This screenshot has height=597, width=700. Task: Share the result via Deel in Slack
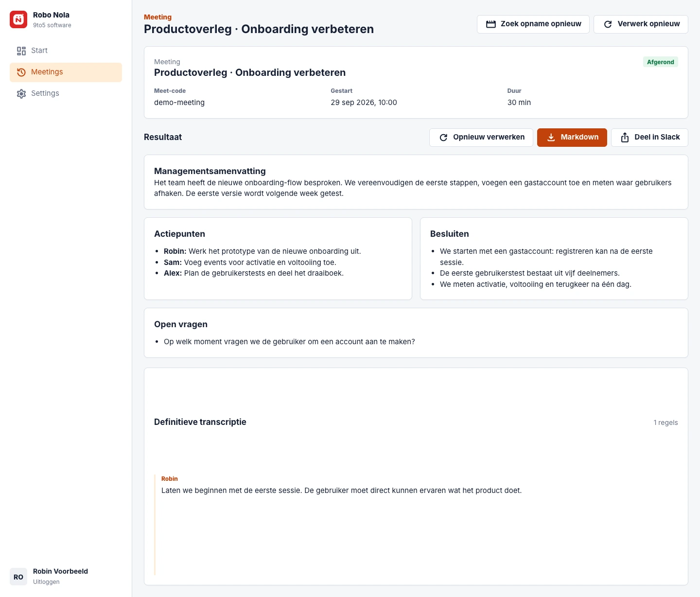point(649,138)
